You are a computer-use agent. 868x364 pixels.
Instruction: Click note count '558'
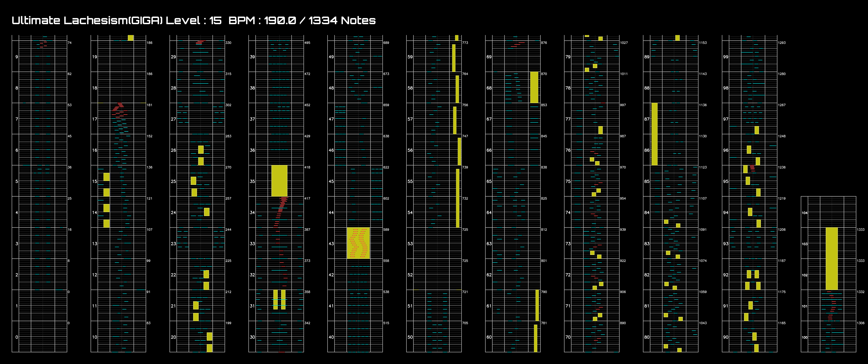coord(386,261)
